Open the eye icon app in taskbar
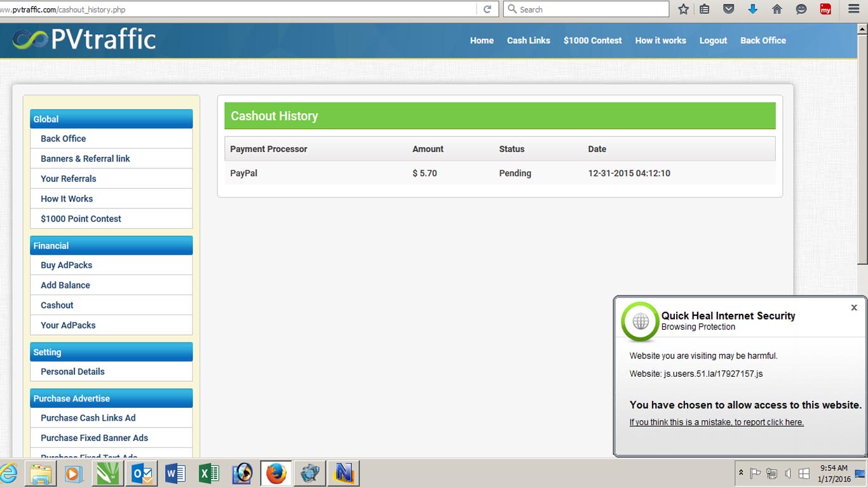The height and width of the screenshot is (488, 868). click(243, 473)
